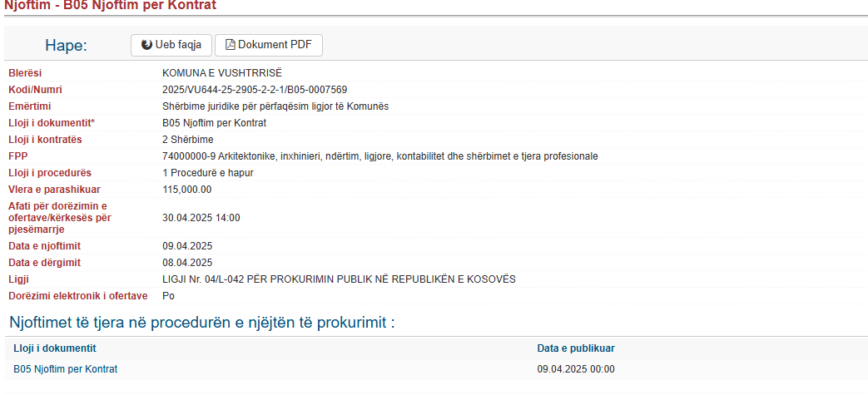Click the Njoftimet të tjera section heading
The image size is (868, 395).
coord(202,323)
